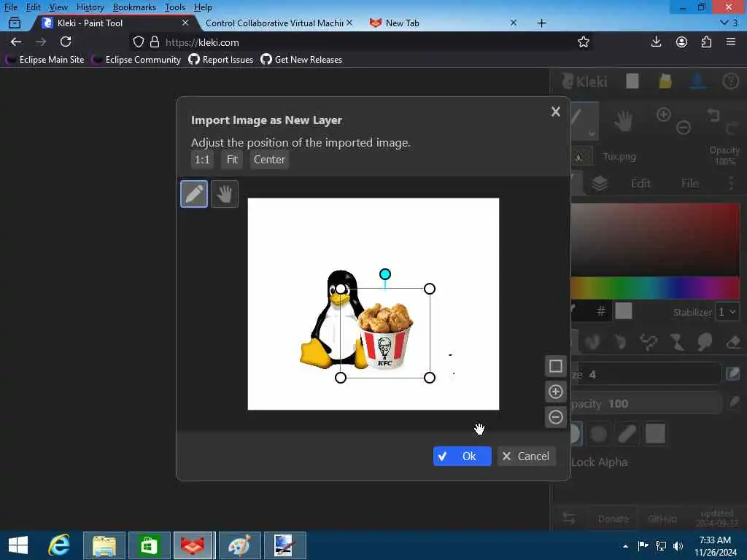Zoom out the import dialog preview
Viewport: 747px width, 560px height.
(555, 418)
